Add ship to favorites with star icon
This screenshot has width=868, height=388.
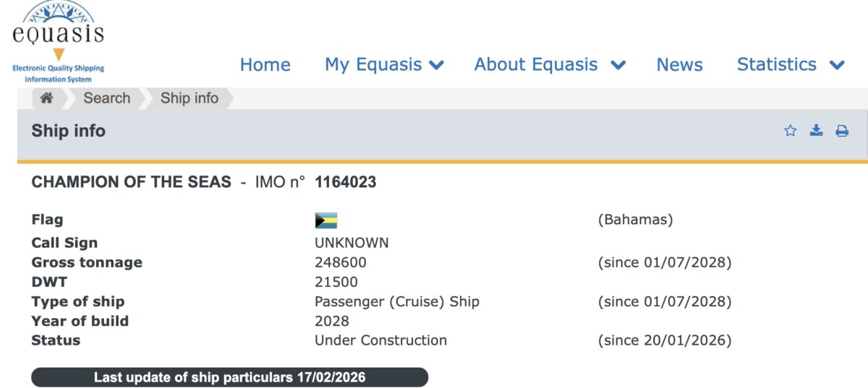(791, 131)
